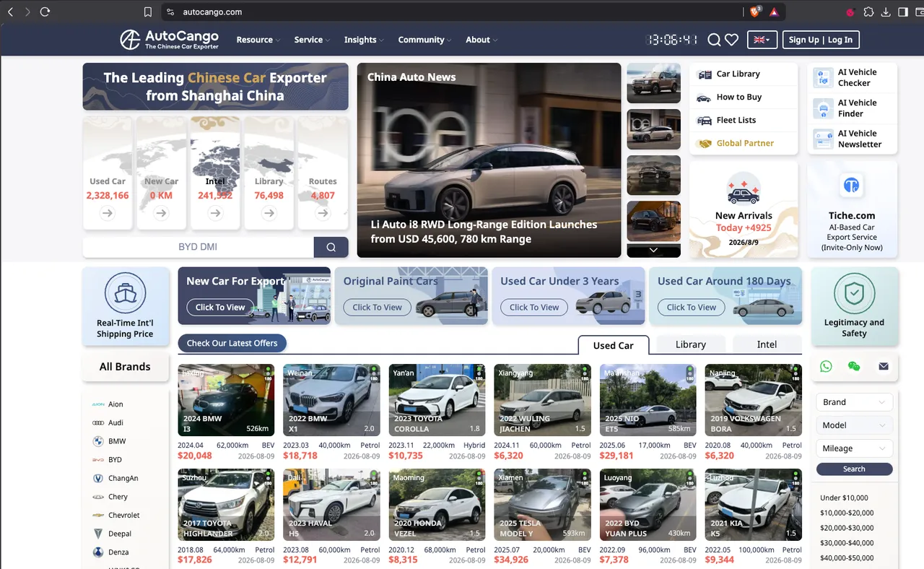
Task: Open Real-Time Int'l Shipping Price
Action: [125, 306]
